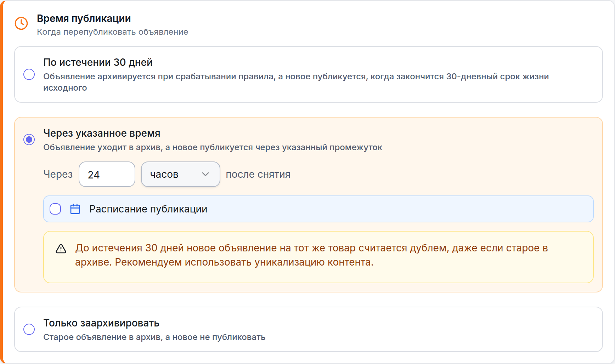Click the Только заархивировать title

pos(101,323)
